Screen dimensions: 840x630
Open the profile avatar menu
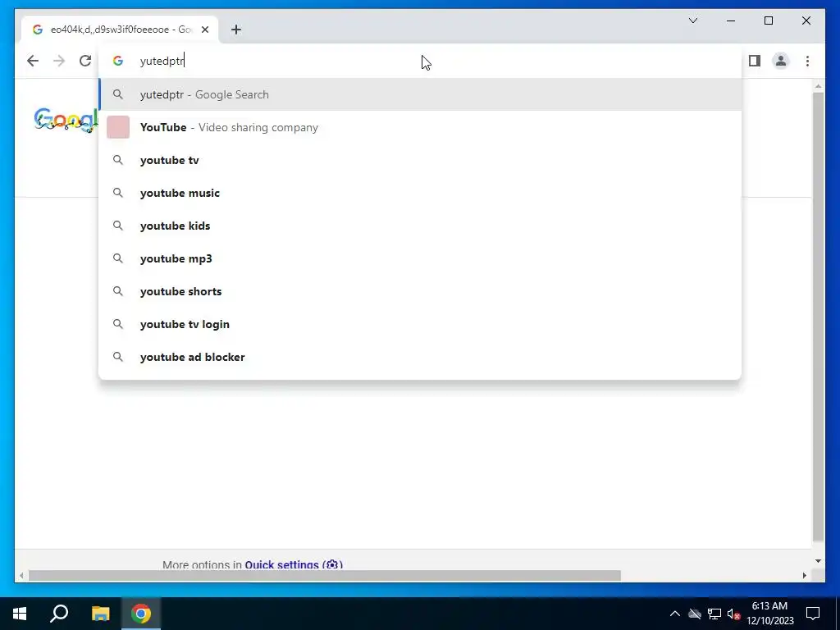point(781,61)
